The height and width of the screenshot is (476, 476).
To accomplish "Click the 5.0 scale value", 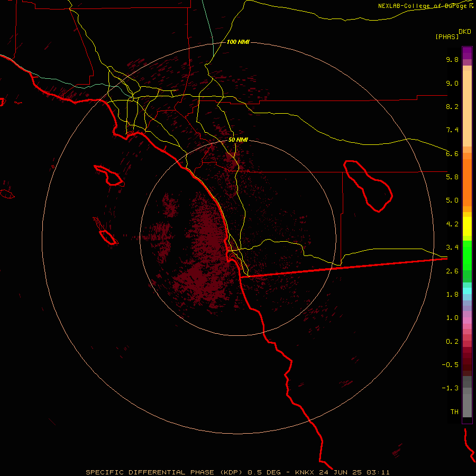I will [452, 200].
